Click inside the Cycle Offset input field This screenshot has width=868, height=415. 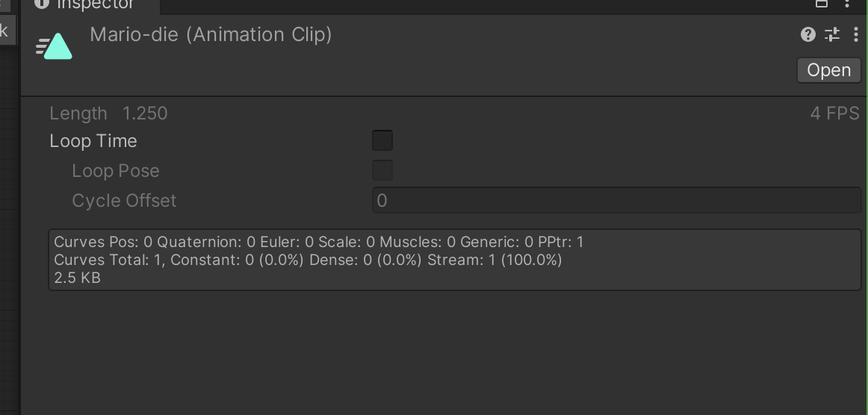617,200
